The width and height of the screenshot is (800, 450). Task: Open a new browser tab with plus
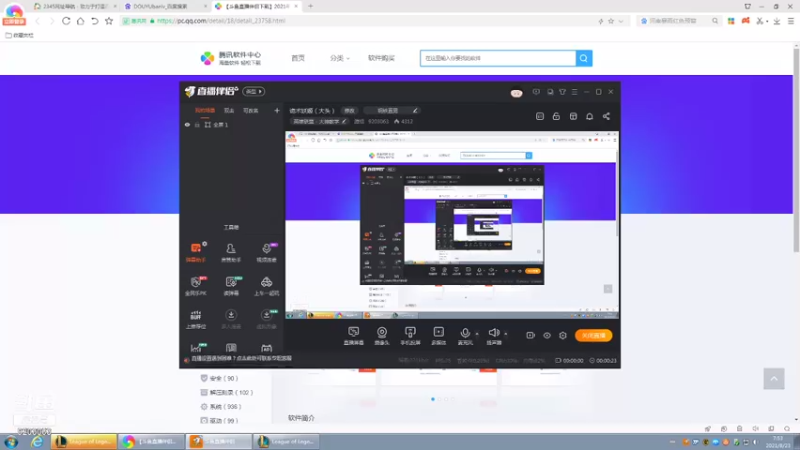(x=310, y=6)
